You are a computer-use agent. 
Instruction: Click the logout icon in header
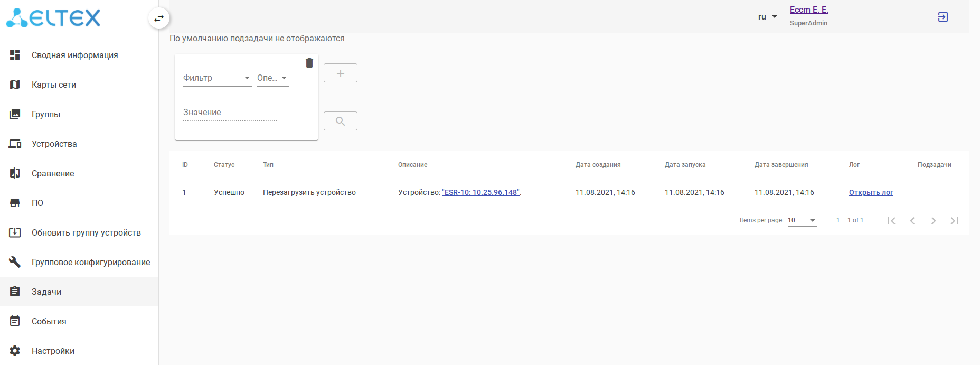[x=943, y=17]
